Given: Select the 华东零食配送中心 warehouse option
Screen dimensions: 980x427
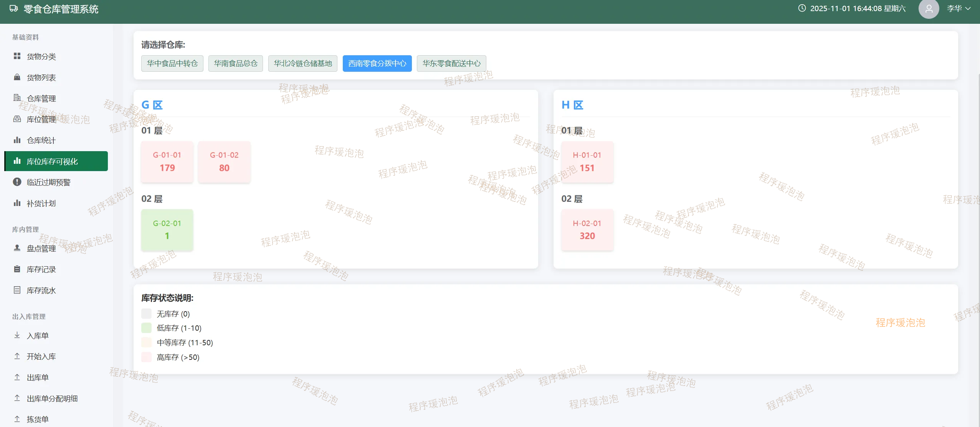Looking at the screenshot, I should pyautogui.click(x=451, y=63).
